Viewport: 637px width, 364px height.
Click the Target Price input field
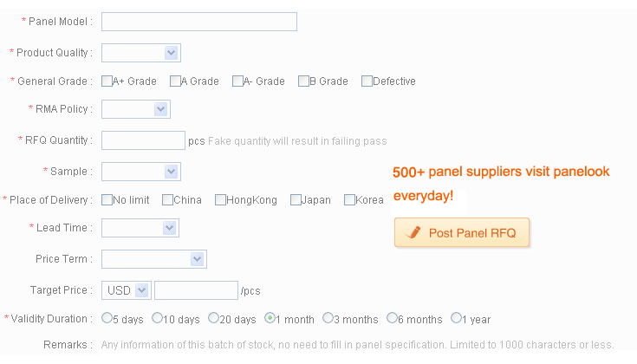[x=196, y=290]
